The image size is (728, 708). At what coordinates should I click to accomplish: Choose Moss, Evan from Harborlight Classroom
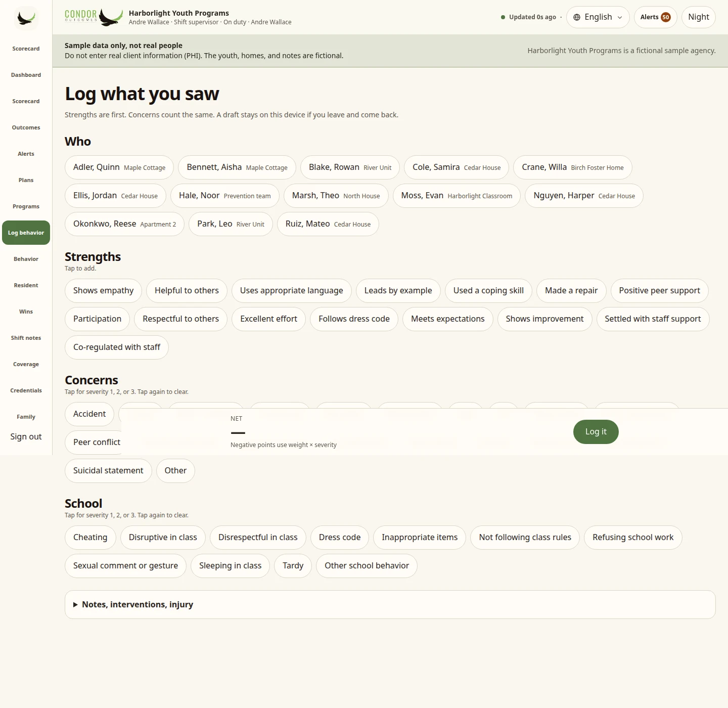click(x=457, y=196)
